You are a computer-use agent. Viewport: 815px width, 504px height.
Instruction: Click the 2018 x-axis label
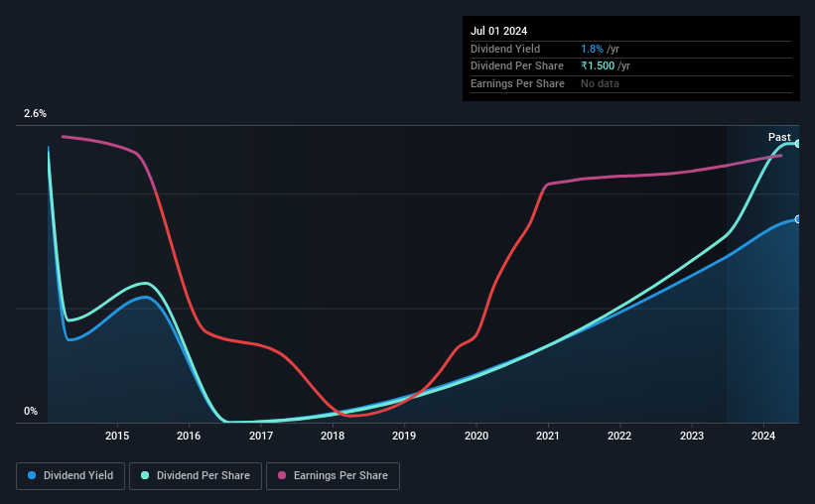(x=333, y=436)
